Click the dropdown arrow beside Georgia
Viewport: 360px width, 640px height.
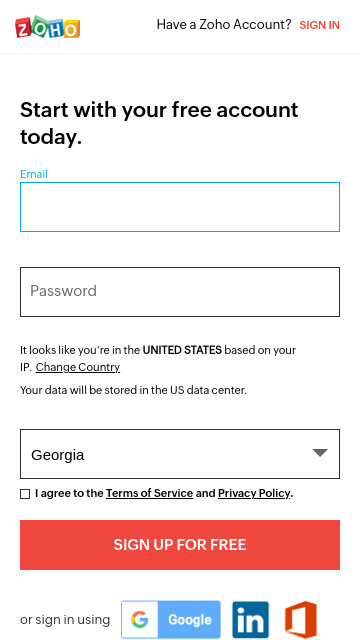(x=320, y=453)
